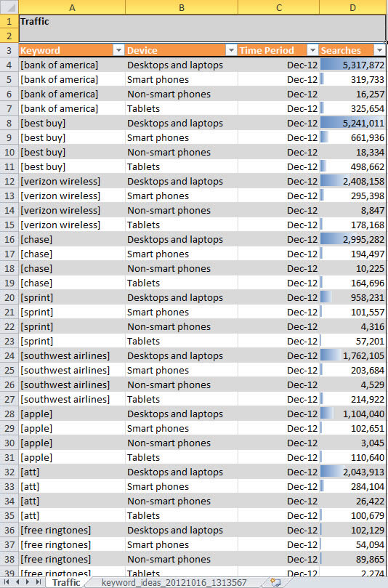388x588 pixels.
Task: Select row 12 header
Action: pos(9,181)
